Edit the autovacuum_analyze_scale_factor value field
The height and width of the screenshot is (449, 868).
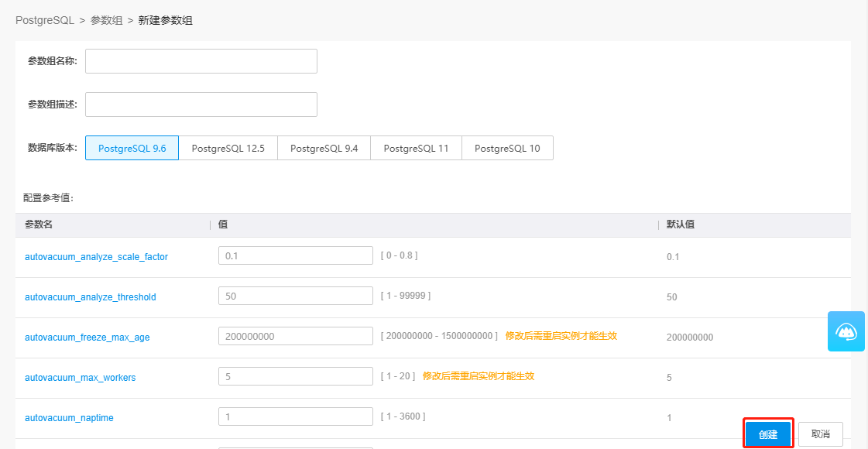(x=296, y=255)
